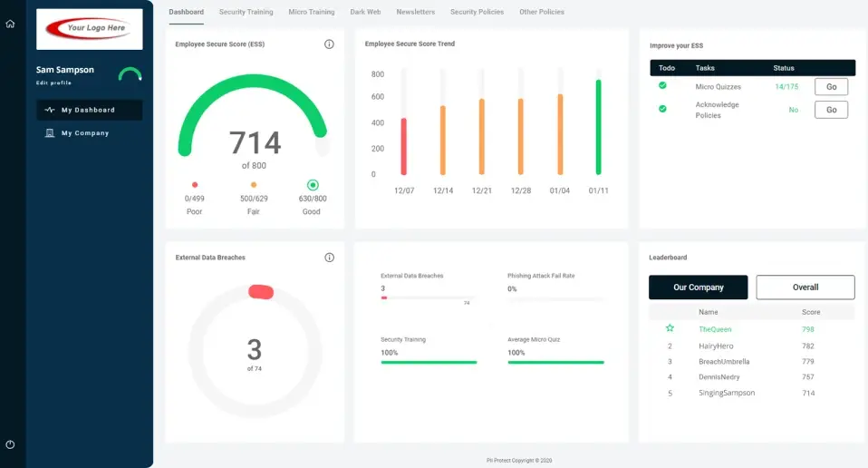Click the My Dashboard pulse icon

click(49, 110)
